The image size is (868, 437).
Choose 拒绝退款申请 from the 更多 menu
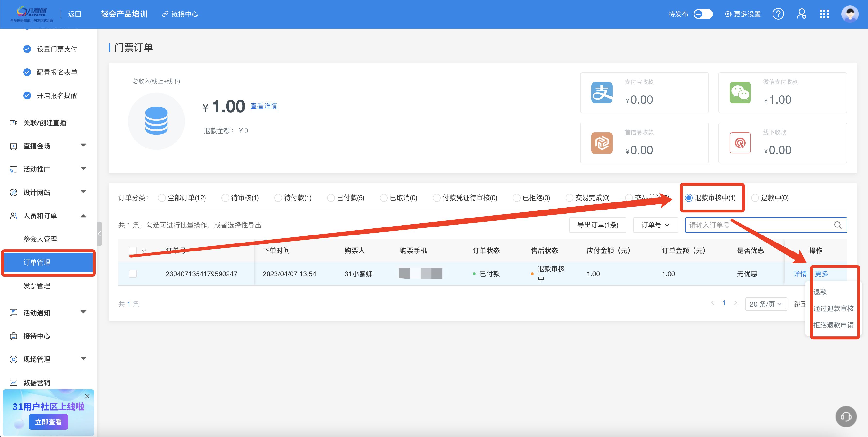833,325
